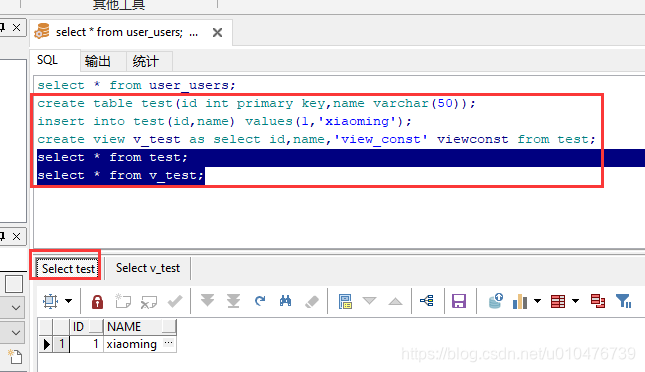Click the blue filter funnel icon
The width and height of the screenshot is (645, 372).
coord(624,301)
